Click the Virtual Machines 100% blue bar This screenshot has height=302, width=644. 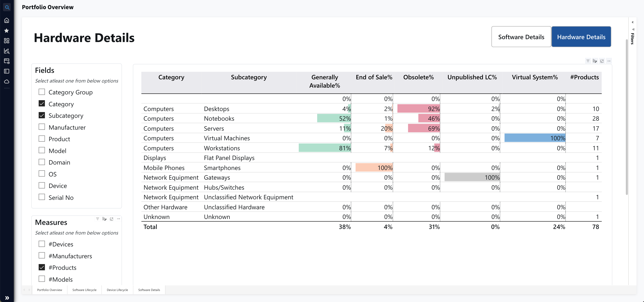(x=535, y=138)
